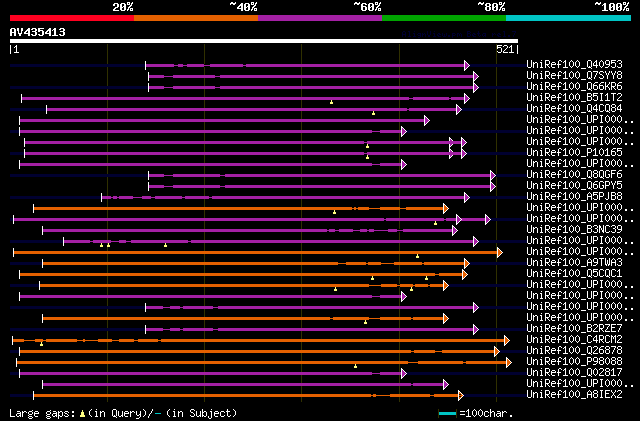
Task: Click orange arrowhead ending the A8IEX2 alignment
Action: point(461,396)
